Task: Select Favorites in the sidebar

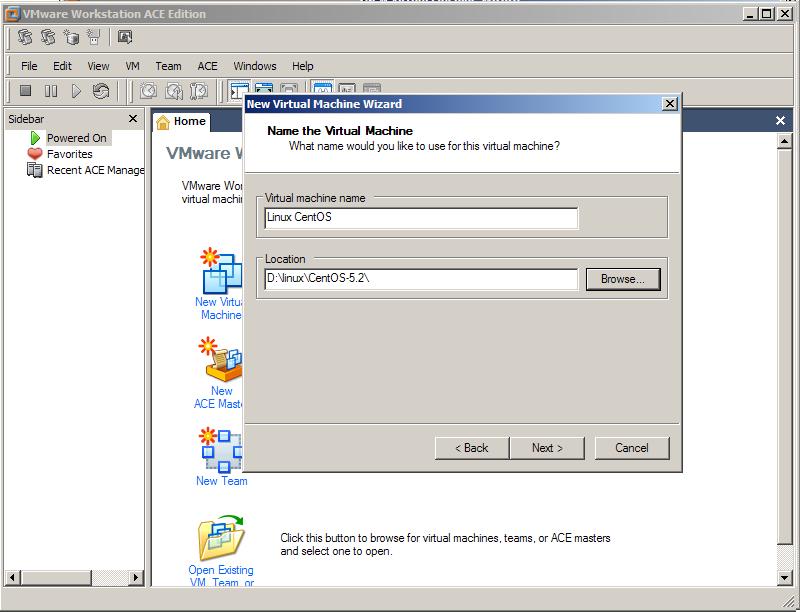Action: 69,154
